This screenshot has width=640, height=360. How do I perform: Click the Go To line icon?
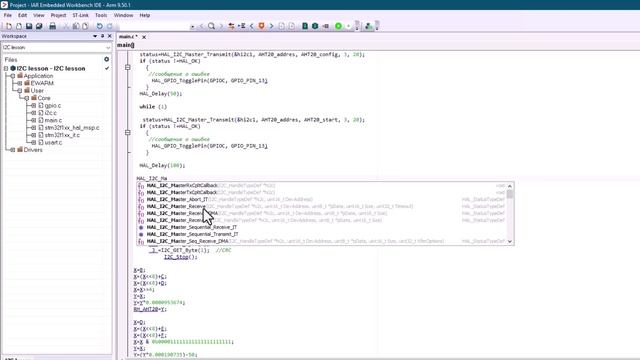(x=242, y=26)
